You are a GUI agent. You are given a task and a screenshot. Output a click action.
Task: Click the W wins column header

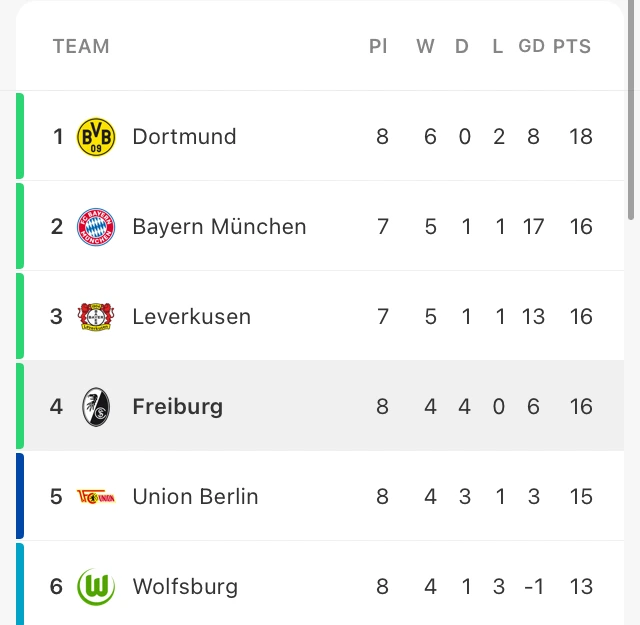coord(426,46)
